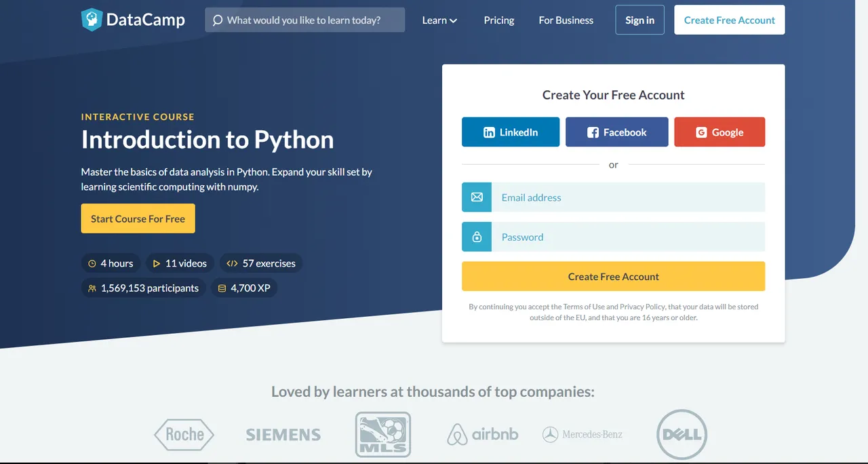Open the Privacy Policy link

pyautogui.click(x=642, y=307)
